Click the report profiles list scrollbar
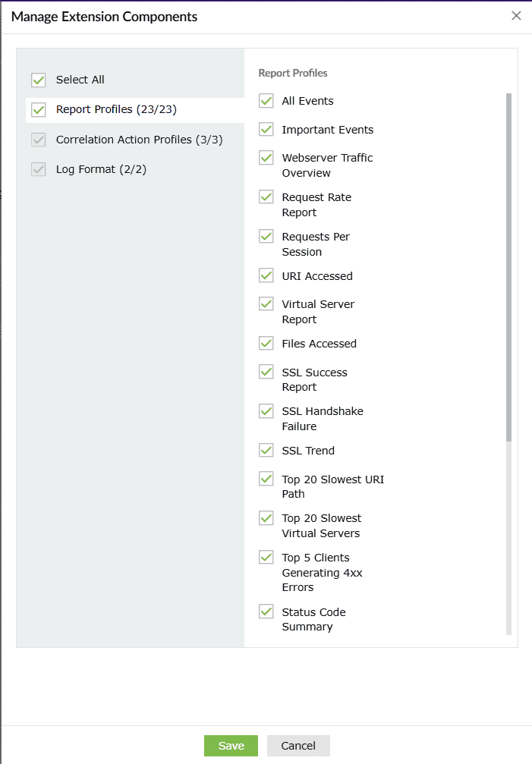This screenshot has width=532, height=764. click(x=508, y=266)
